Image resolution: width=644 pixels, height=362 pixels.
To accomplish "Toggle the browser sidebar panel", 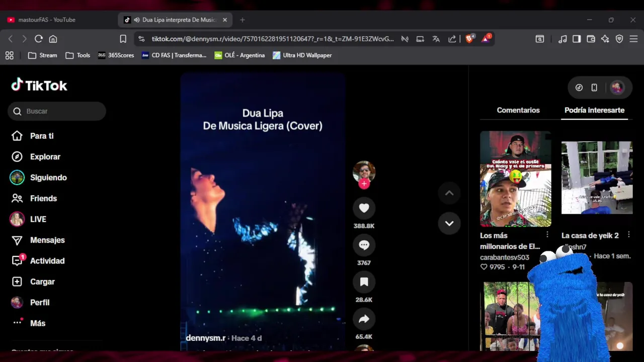I will point(577,39).
